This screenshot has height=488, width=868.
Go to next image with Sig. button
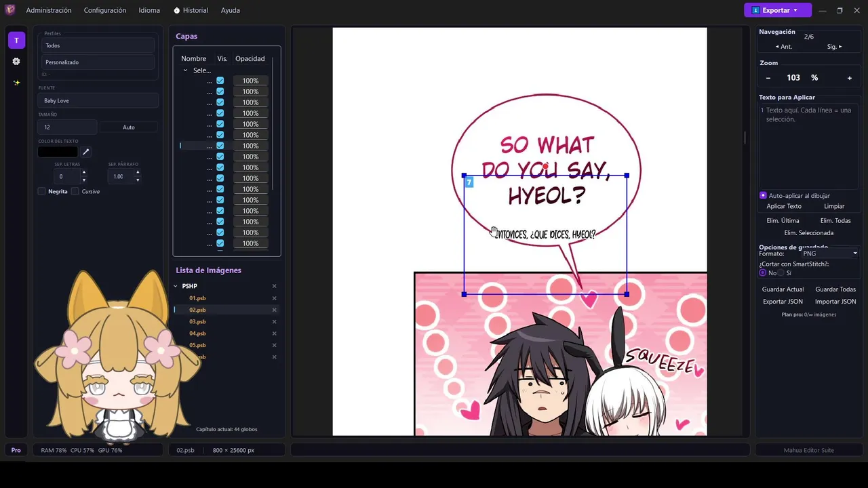[834, 47]
